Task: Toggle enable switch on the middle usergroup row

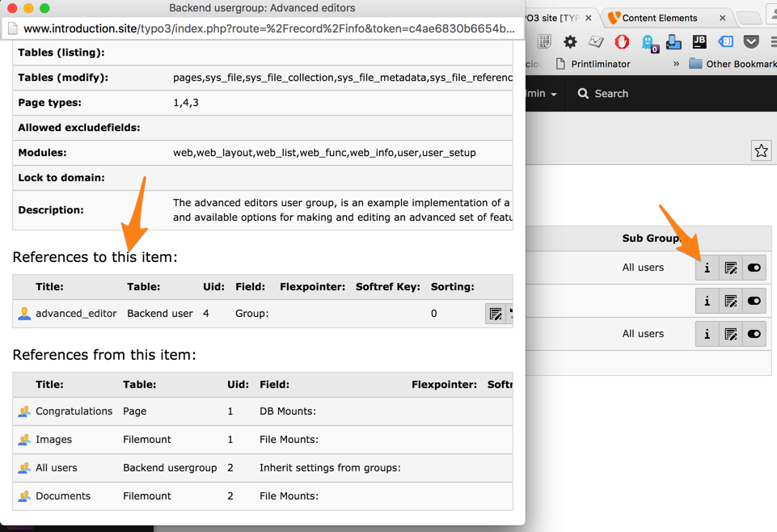Action: coord(754,301)
